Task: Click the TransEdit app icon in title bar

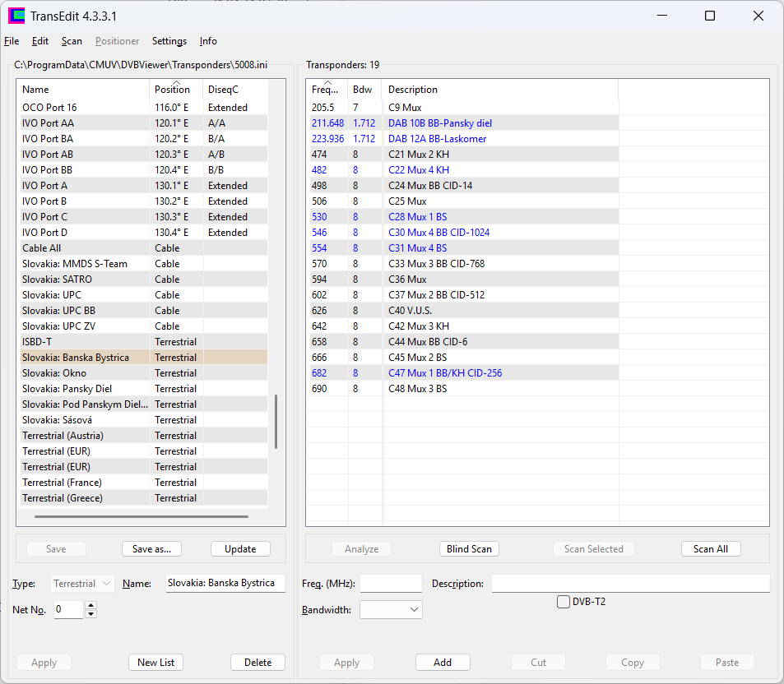Action: click(16, 16)
